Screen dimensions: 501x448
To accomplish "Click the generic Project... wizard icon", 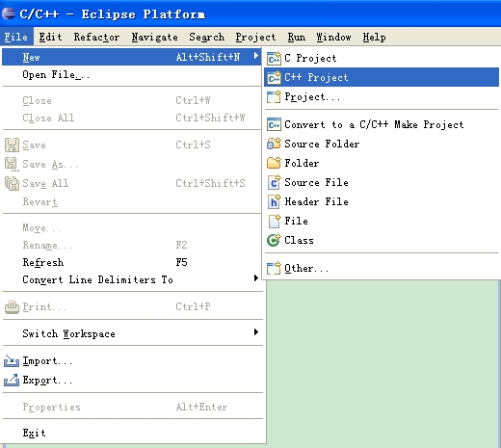I will click(x=274, y=96).
